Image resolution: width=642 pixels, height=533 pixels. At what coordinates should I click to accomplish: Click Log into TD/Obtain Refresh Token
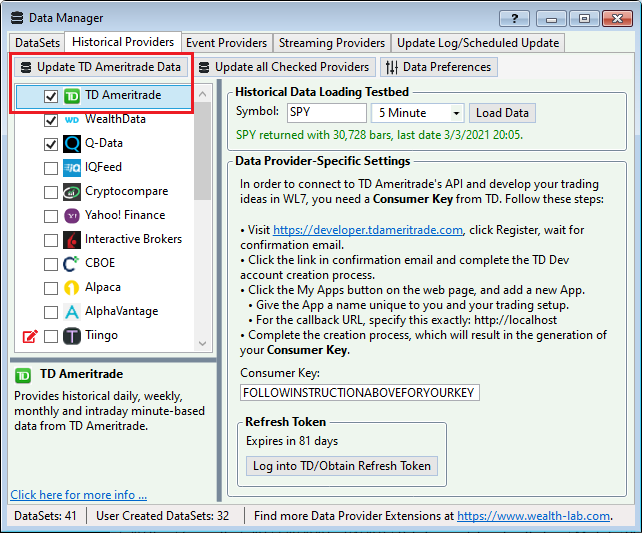click(341, 466)
